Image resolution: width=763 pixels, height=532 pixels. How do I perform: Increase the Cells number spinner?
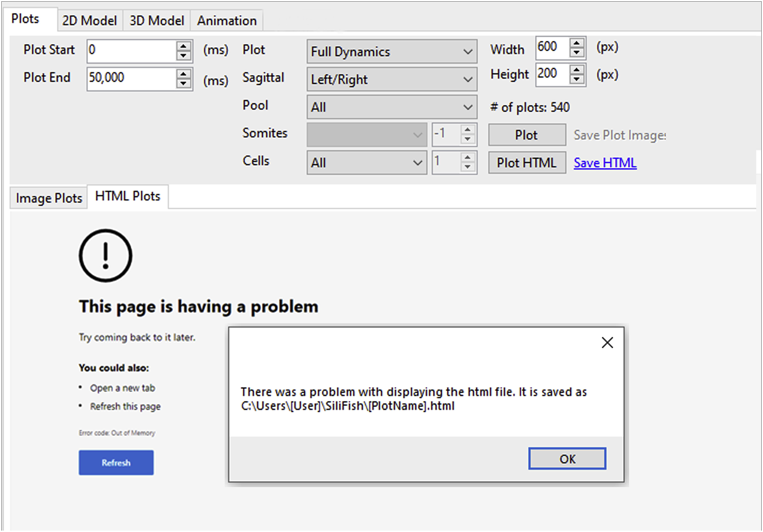point(468,158)
